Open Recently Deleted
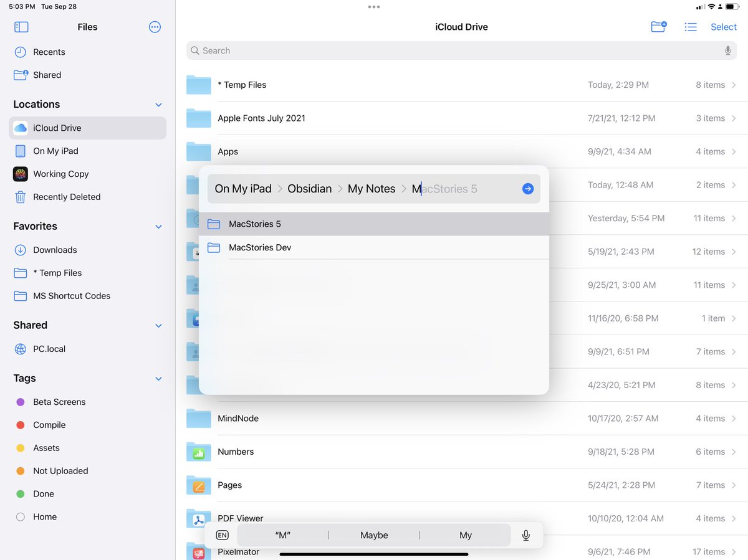 [x=87, y=197]
